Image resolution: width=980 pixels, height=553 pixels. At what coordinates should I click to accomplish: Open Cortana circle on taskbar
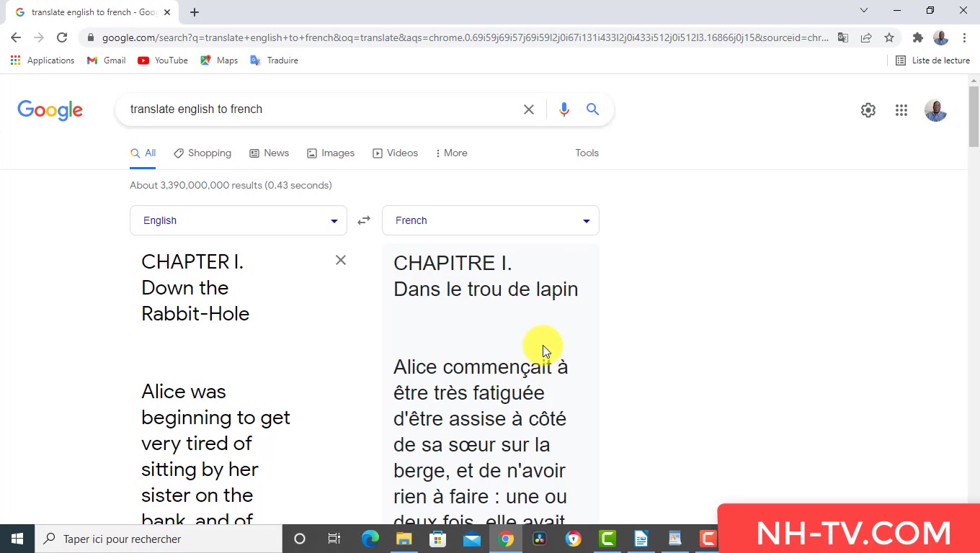click(300, 539)
